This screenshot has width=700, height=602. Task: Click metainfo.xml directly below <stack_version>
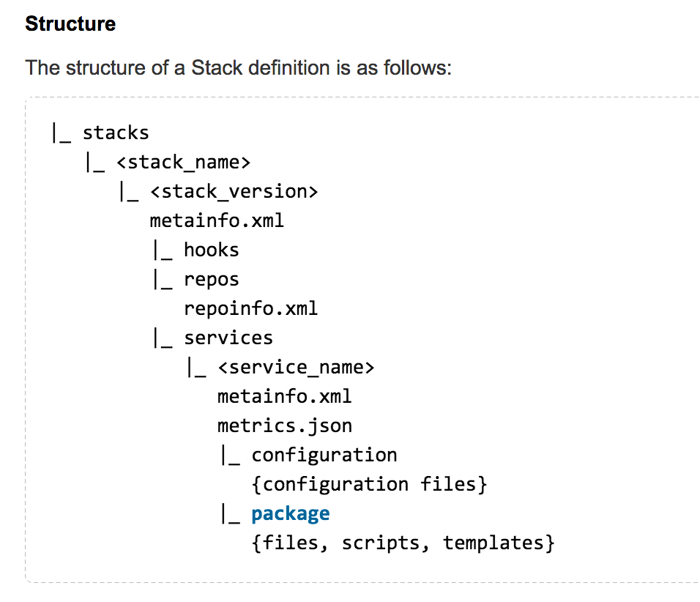(216, 220)
